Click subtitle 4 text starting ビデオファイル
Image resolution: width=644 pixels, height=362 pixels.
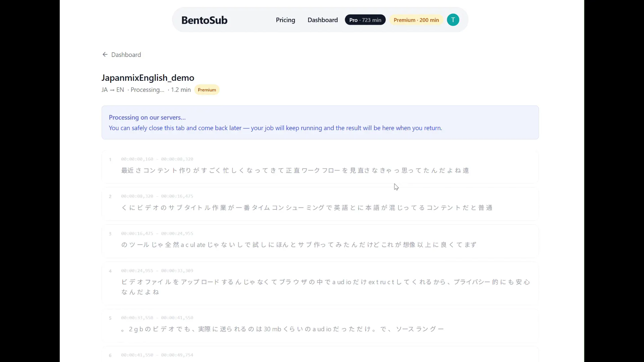coord(325,287)
